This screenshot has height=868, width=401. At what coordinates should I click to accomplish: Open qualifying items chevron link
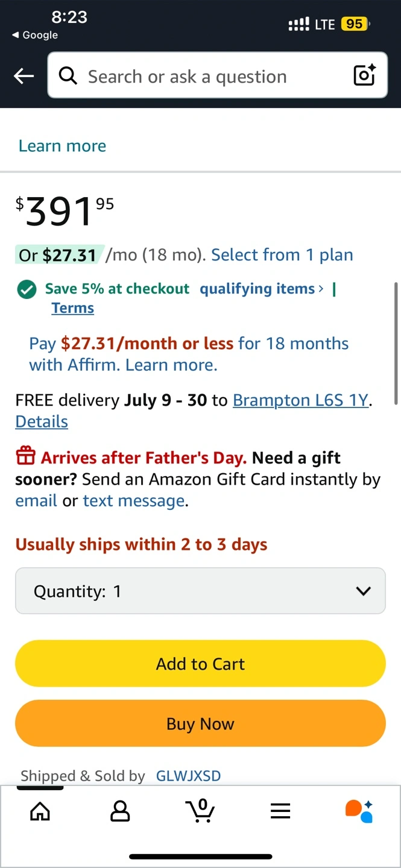pos(262,289)
